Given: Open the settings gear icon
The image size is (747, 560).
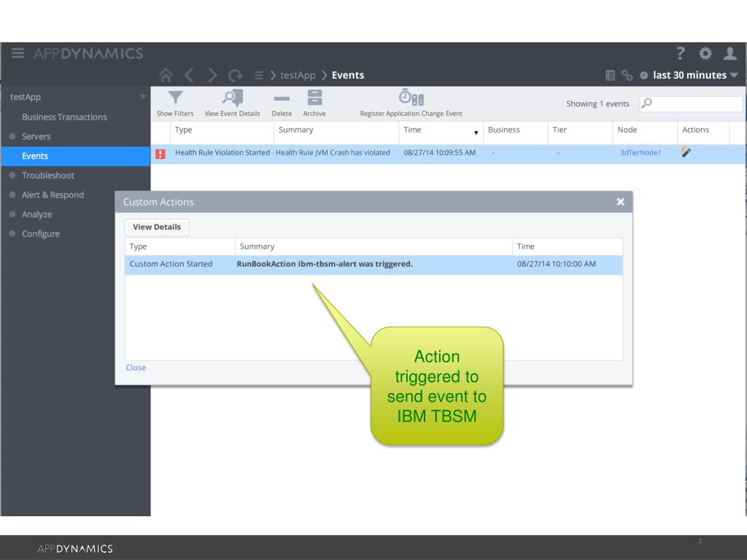Looking at the screenshot, I should [x=705, y=53].
